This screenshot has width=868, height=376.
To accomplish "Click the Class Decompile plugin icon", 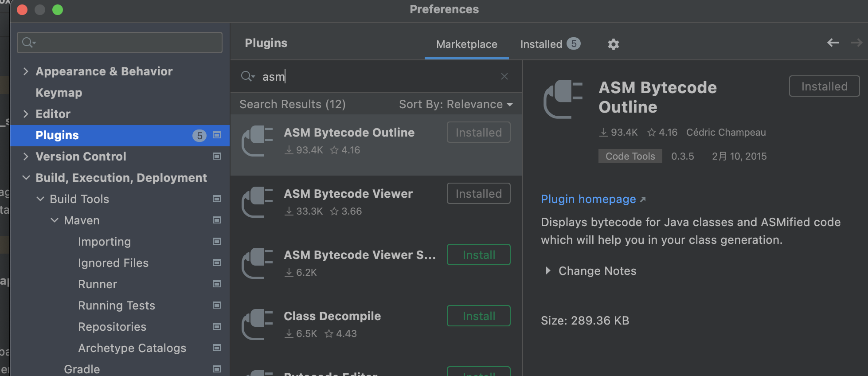I will tap(257, 324).
